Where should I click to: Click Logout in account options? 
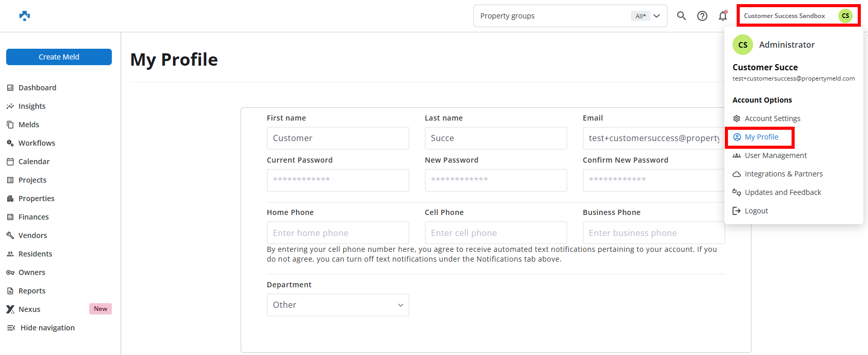[x=756, y=211]
